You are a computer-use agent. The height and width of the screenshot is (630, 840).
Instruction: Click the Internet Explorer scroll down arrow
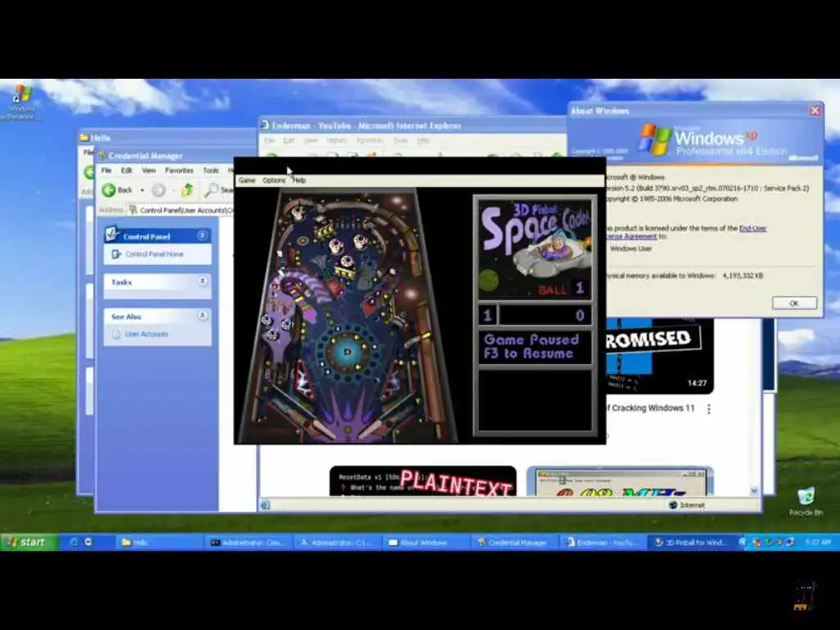pyautogui.click(x=755, y=491)
